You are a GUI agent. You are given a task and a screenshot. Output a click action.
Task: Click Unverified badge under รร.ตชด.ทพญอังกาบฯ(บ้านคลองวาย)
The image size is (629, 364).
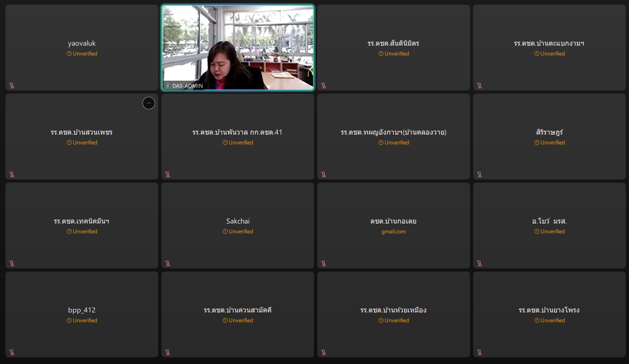pyautogui.click(x=394, y=142)
